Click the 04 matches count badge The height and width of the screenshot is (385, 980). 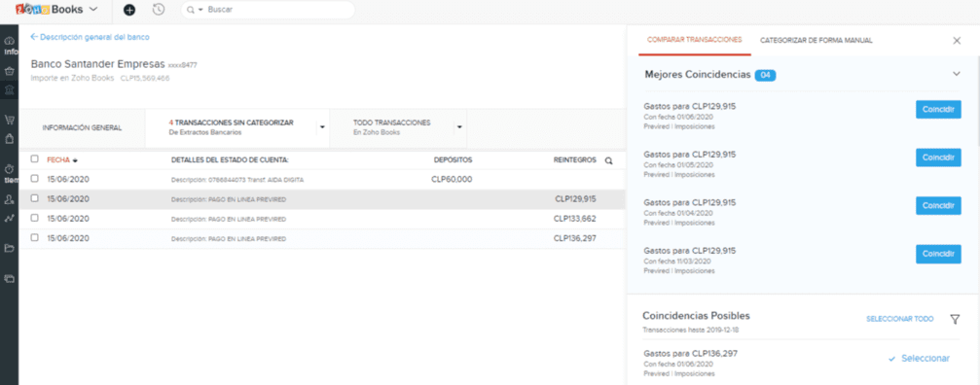click(x=765, y=76)
